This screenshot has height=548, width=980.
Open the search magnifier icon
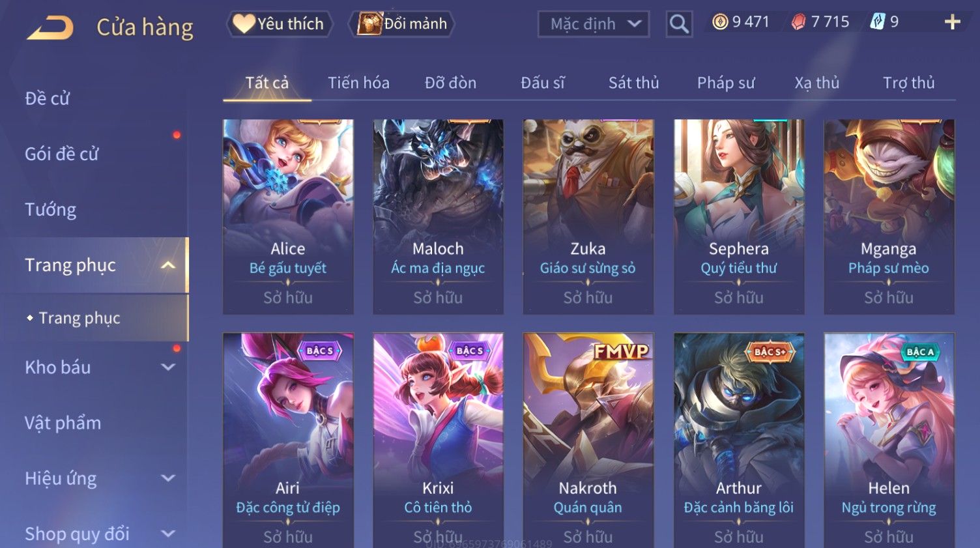click(679, 24)
